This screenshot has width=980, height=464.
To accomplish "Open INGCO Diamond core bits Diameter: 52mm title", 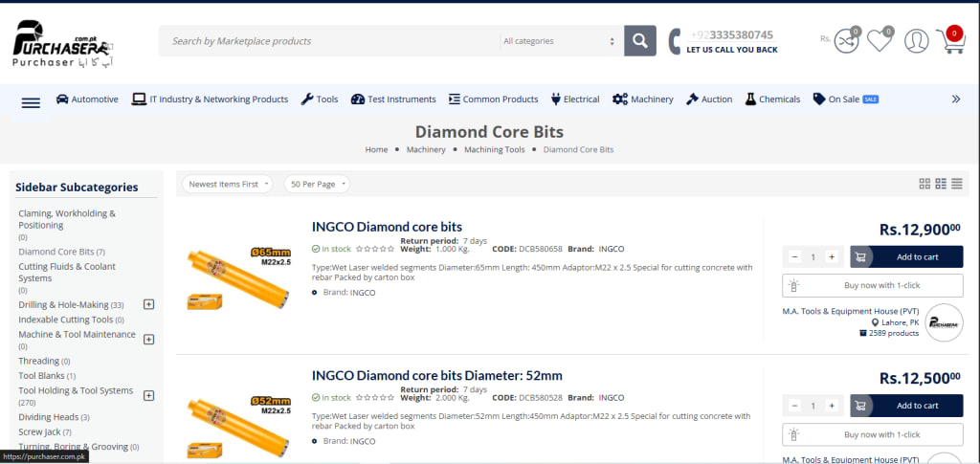I will pos(436,375).
